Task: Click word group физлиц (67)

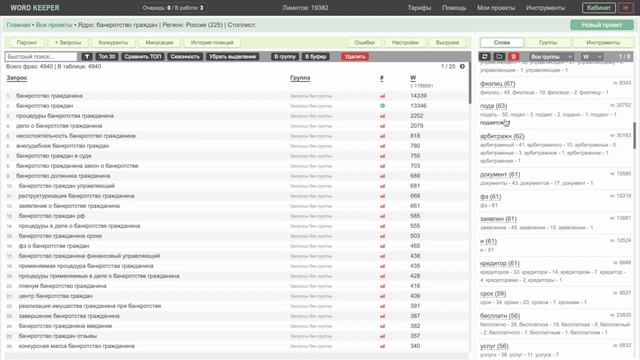Action: 498,84
